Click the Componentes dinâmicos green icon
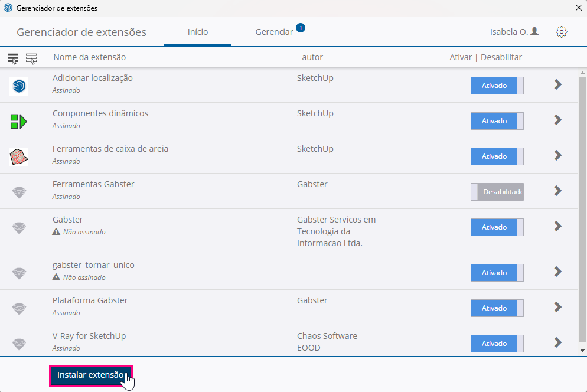The height and width of the screenshot is (392, 587). pyautogui.click(x=19, y=122)
